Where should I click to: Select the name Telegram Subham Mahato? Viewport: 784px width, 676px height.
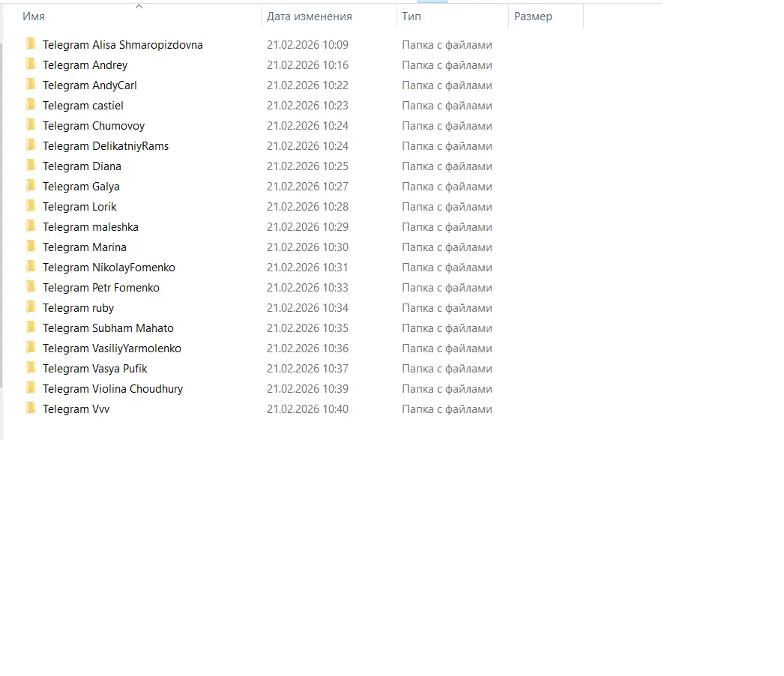pyautogui.click(x=108, y=328)
